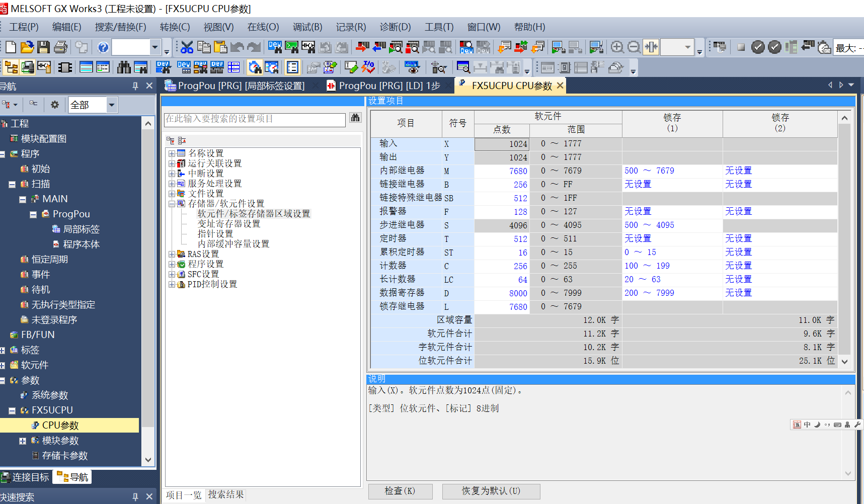Open the 全部 filter dropdown in navigation
This screenshot has height=504, width=864.
pos(112,105)
